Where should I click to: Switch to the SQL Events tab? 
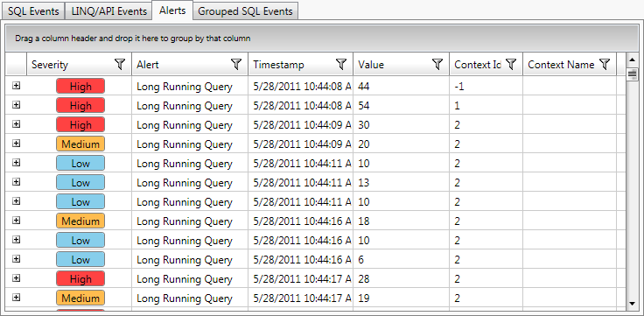[x=33, y=11]
